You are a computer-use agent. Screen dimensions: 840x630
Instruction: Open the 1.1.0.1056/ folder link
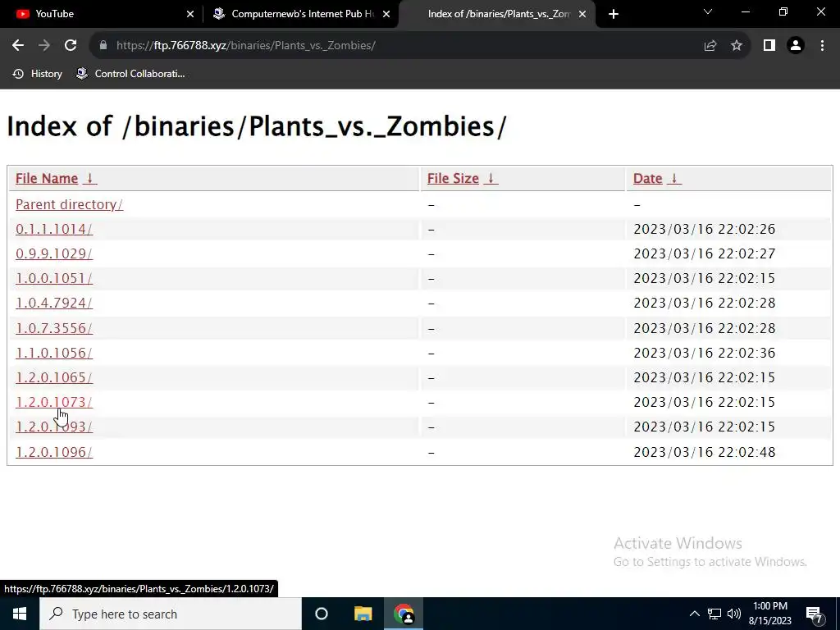[54, 353]
